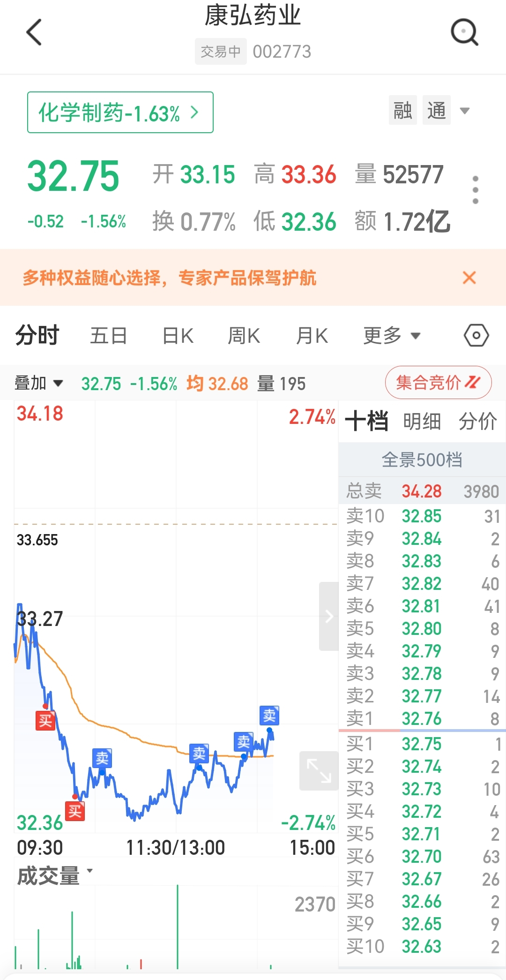
Task: Tap the 通 connect tag
Action: 437,111
